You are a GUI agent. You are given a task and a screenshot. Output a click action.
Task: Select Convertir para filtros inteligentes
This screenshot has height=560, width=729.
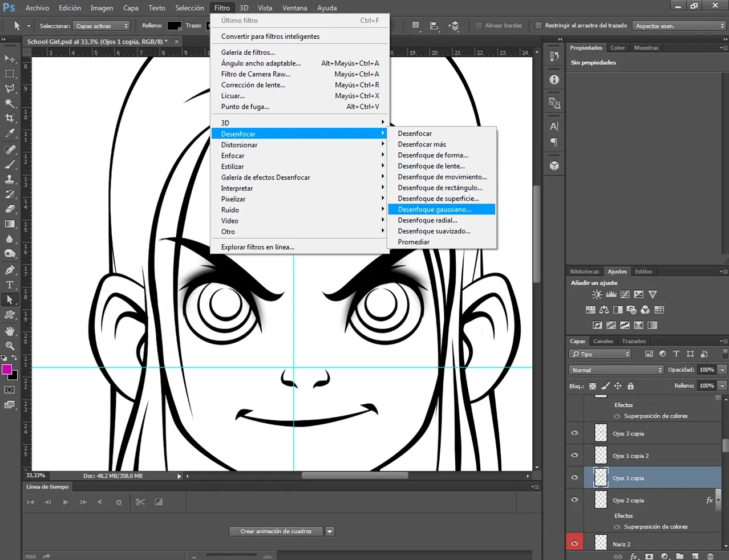coord(270,36)
